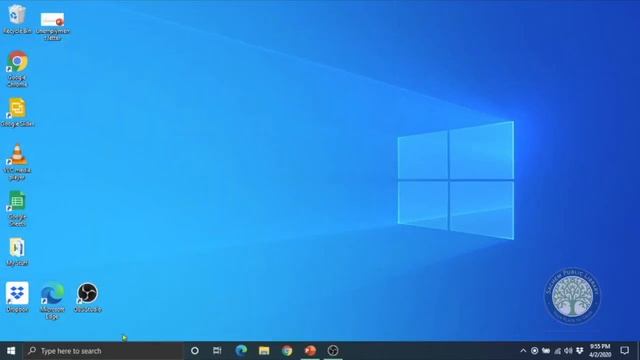Image resolution: width=640 pixels, height=360 pixels.
Task: Open the network connection tray icon
Action: pyautogui.click(x=557, y=351)
